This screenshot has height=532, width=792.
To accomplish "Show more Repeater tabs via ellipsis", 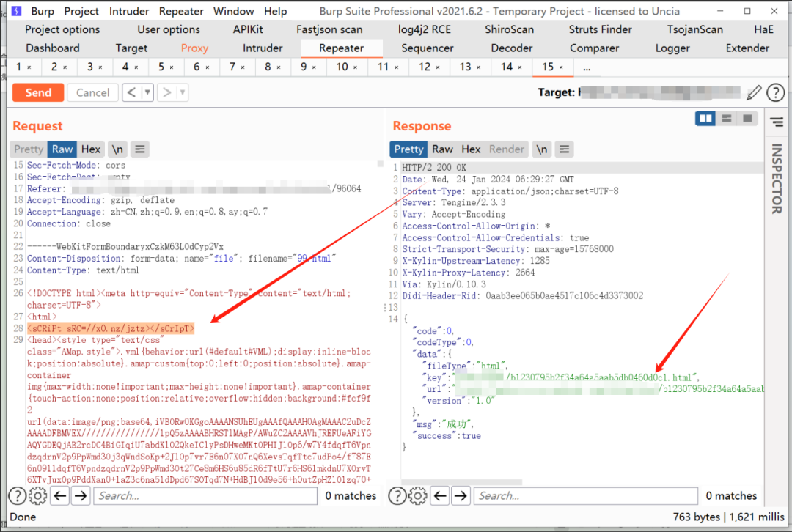I will click(x=587, y=67).
